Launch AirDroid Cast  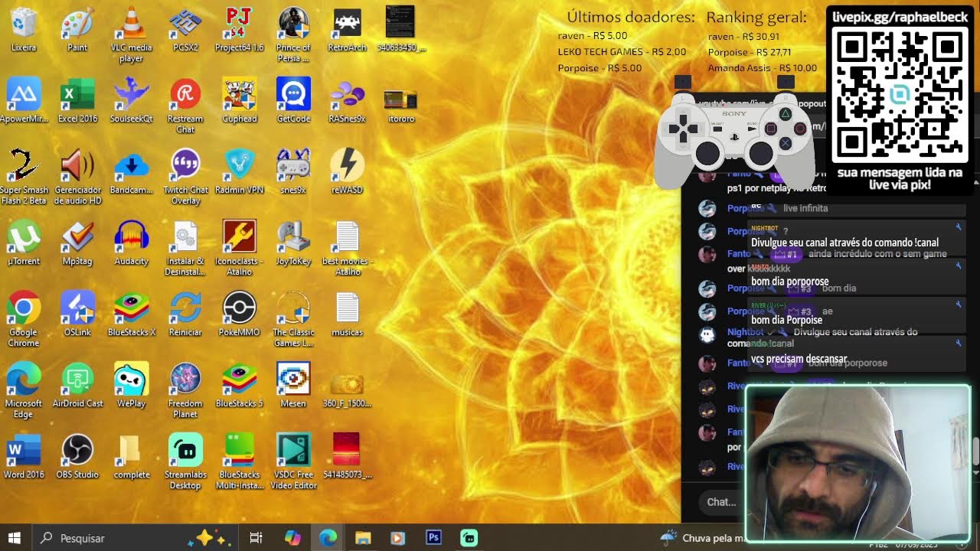pos(77,386)
